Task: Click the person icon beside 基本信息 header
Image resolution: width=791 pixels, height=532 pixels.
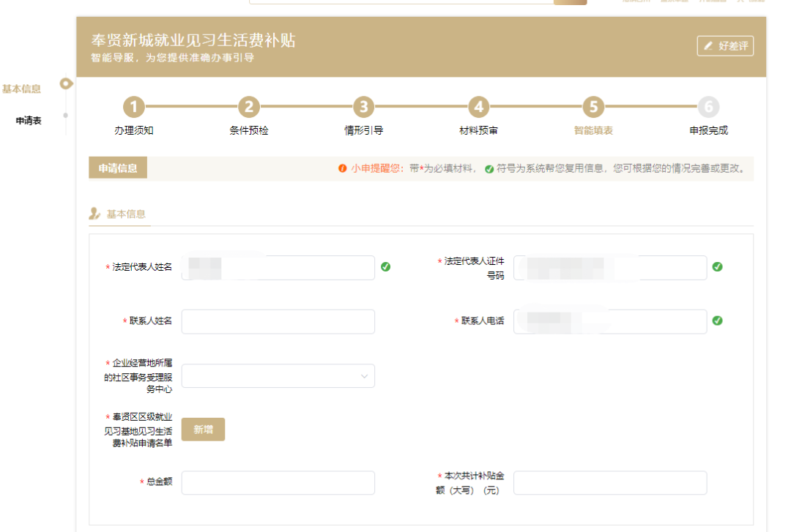Action: [93, 213]
